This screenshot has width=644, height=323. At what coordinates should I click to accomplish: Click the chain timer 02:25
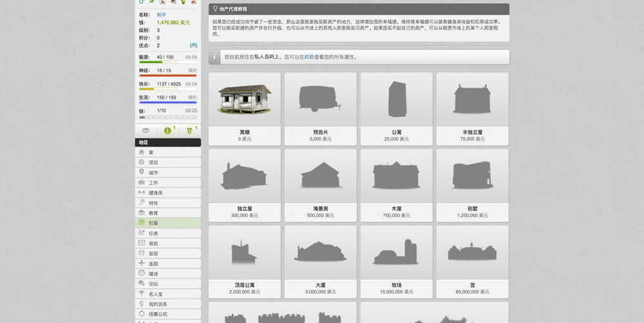(191, 110)
